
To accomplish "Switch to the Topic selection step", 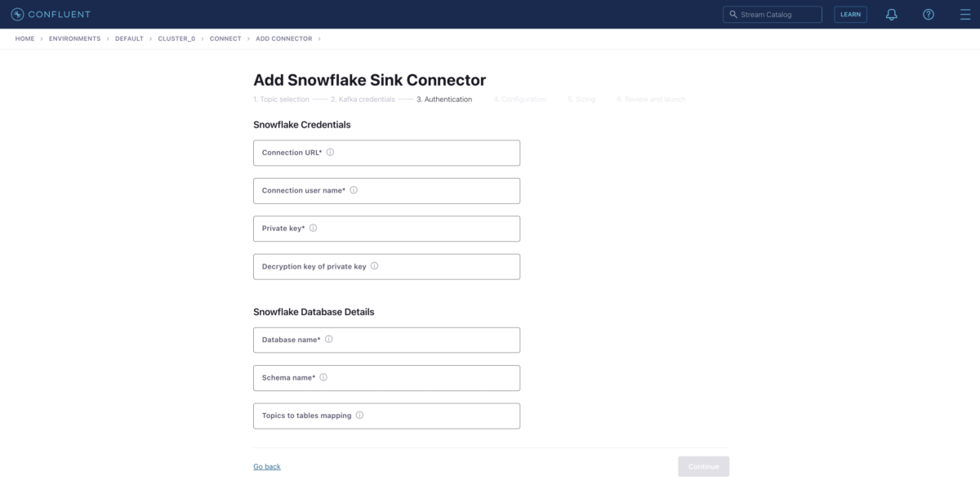I will tap(279, 99).
